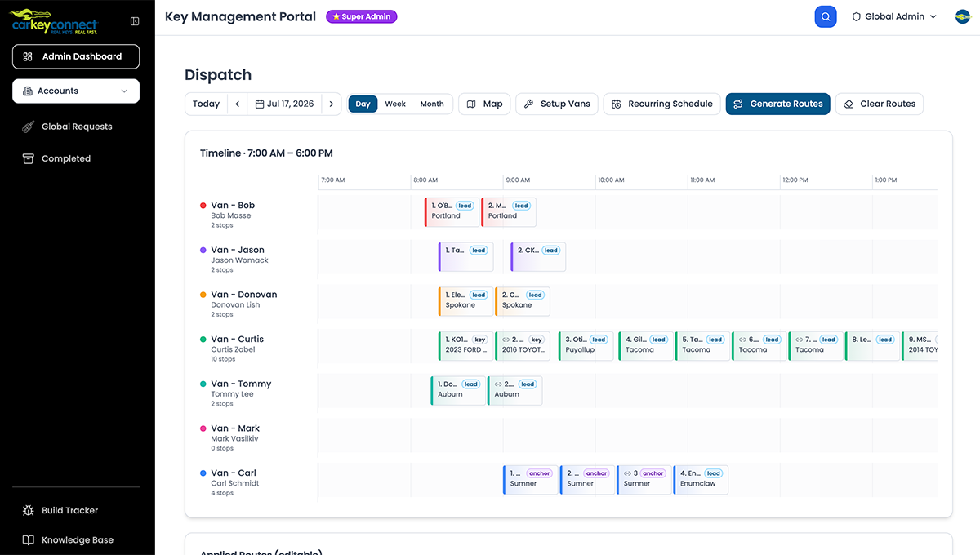Select Bob's stop 2 Portland card
The width and height of the screenshot is (980, 555).
point(509,211)
